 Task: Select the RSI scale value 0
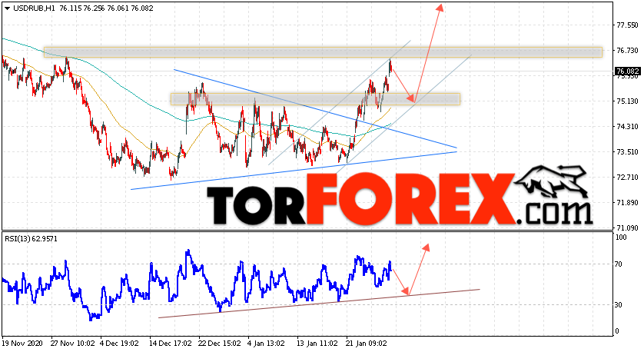[618, 331]
